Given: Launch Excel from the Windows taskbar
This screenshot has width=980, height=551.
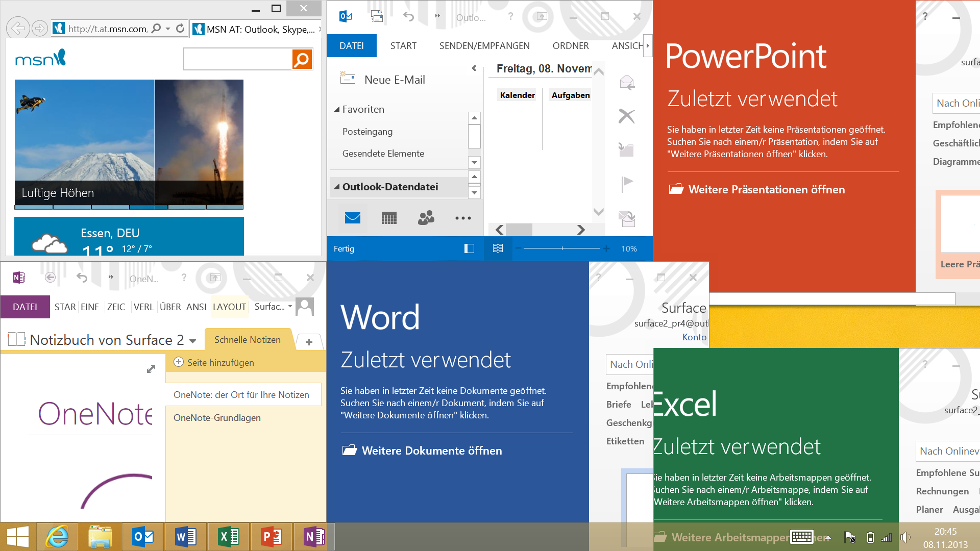Looking at the screenshot, I should click(x=228, y=537).
